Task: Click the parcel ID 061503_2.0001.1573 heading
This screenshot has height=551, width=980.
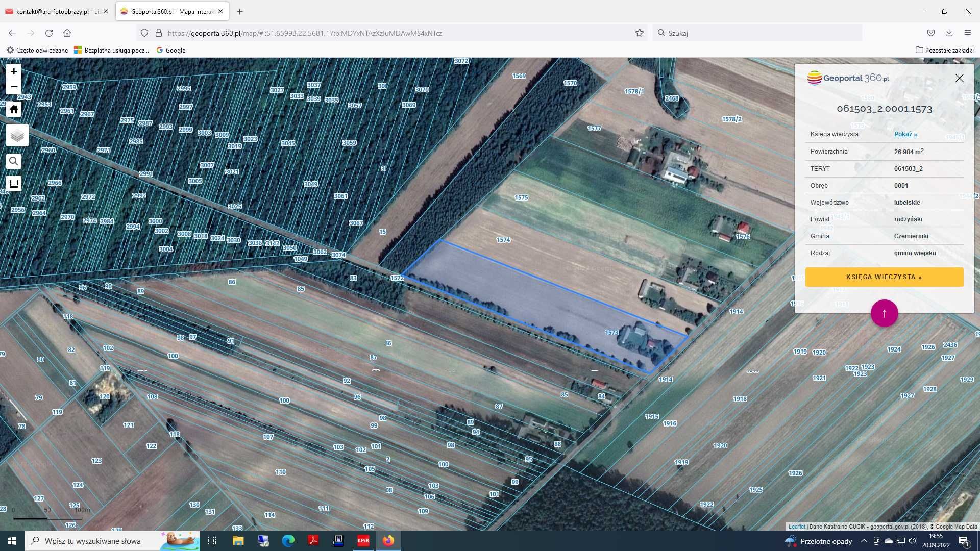Action: click(885, 109)
